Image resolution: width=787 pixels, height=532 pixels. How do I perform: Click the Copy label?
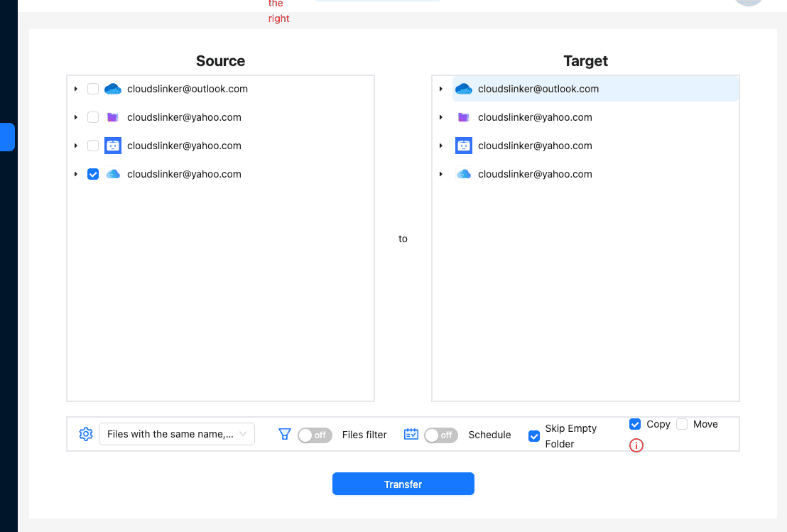[658, 424]
